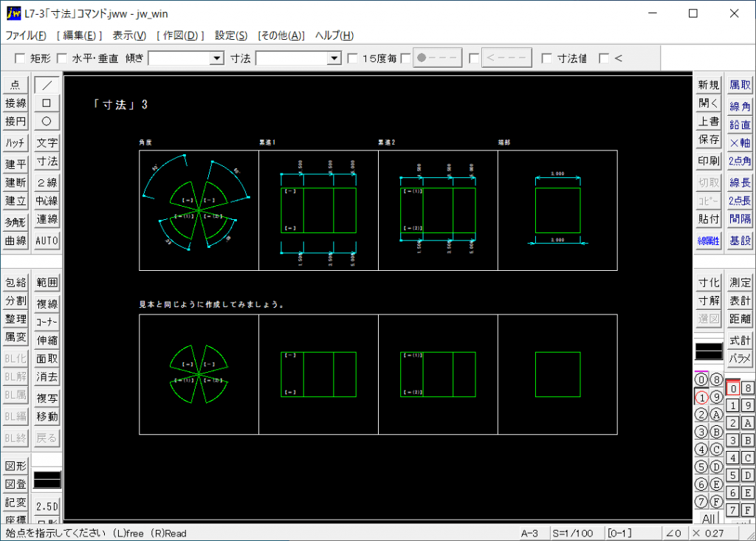Select the ハッチ hatch tool
Screen dimensions: 756x541
pos(16,143)
